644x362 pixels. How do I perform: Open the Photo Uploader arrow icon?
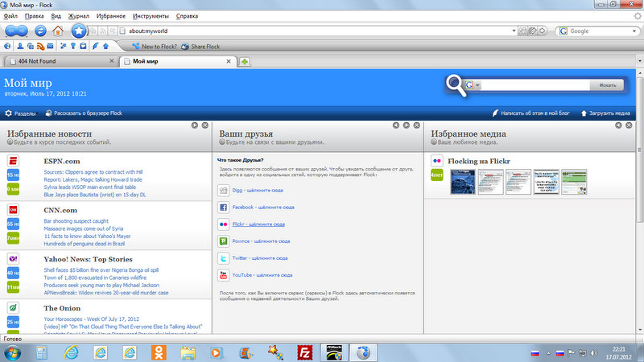tap(105, 47)
